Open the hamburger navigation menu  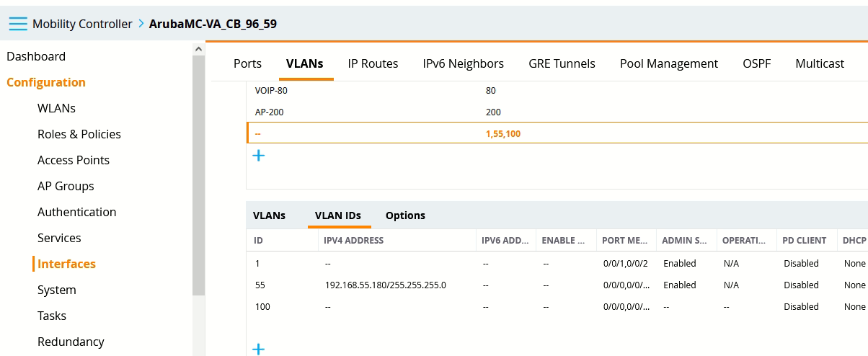tap(18, 24)
